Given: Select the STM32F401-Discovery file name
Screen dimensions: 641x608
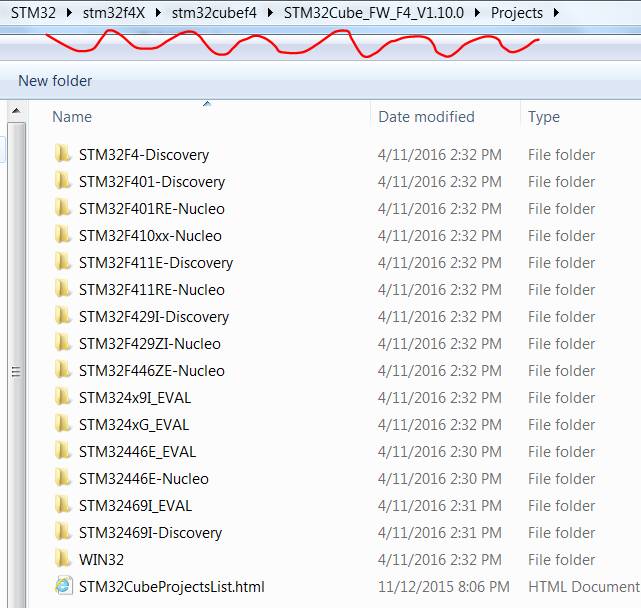Looking at the screenshot, I should coord(152,182).
